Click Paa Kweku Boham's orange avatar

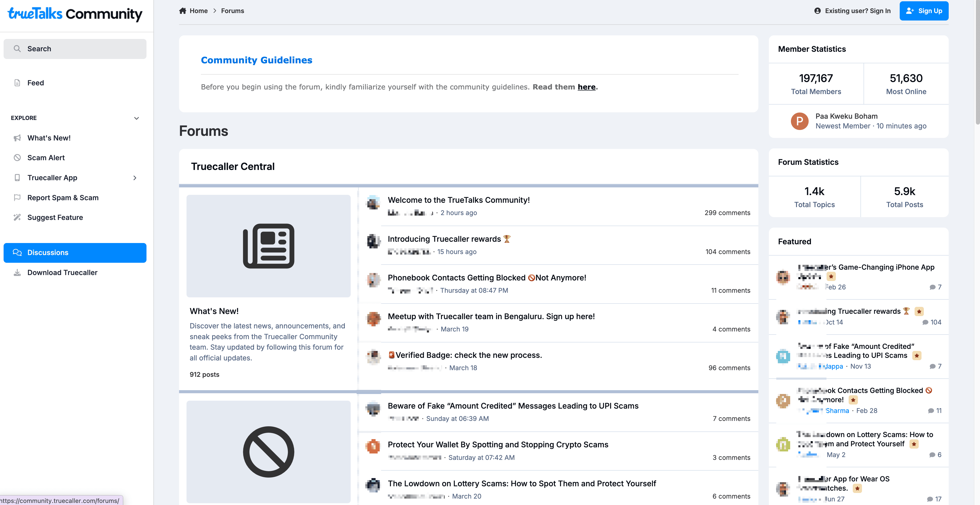tap(799, 121)
